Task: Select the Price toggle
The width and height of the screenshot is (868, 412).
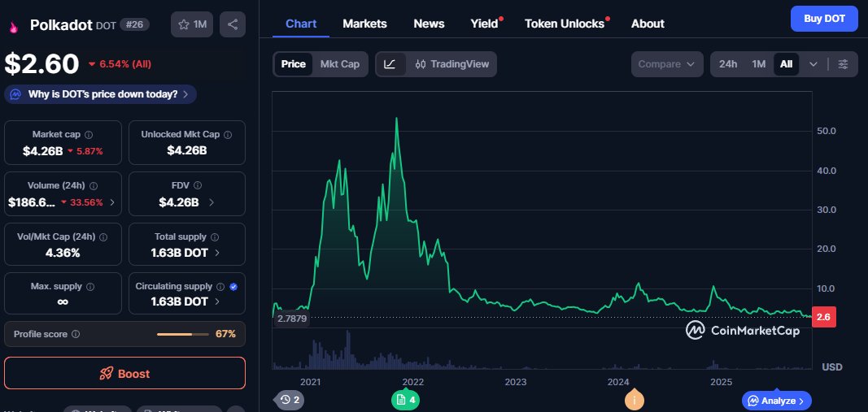Action: 294,64
